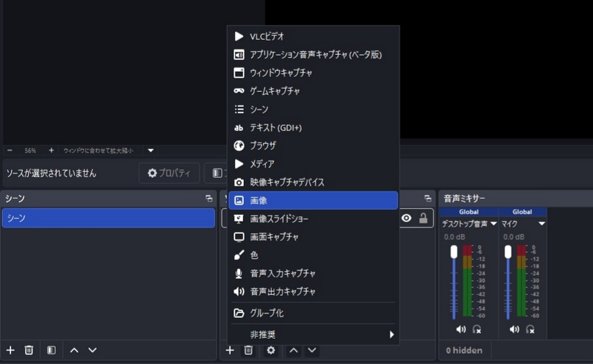Click the paintbrush icon beside 色
This screenshot has height=364, width=593.
pyautogui.click(x=239, y=255)
